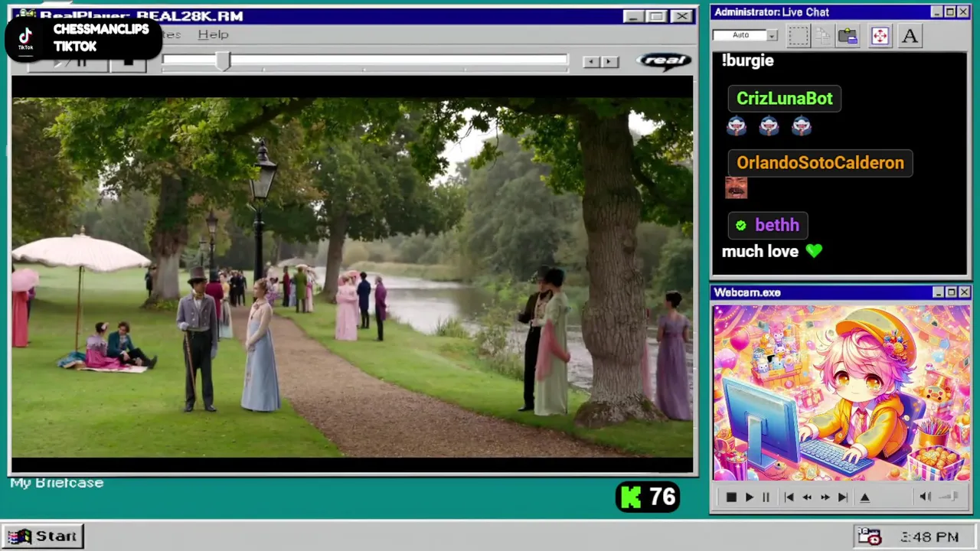Click the real logo in RealPlayer

[664, 61]
